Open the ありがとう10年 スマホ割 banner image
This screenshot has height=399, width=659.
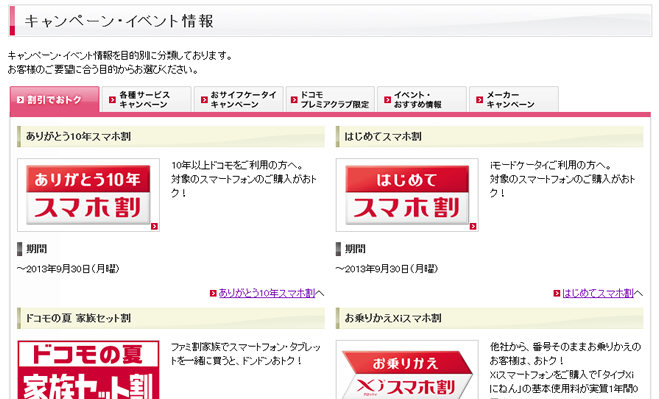[x=88, y=195]
